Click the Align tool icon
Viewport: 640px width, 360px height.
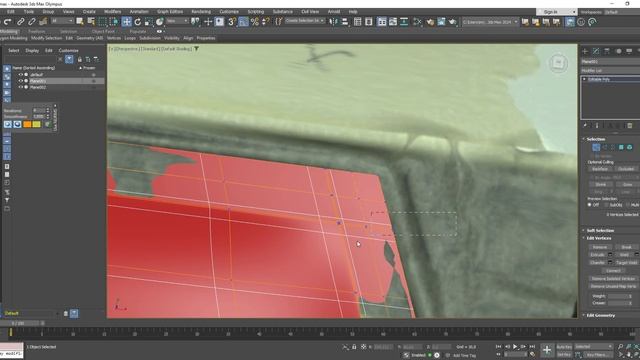click(345, 22)
